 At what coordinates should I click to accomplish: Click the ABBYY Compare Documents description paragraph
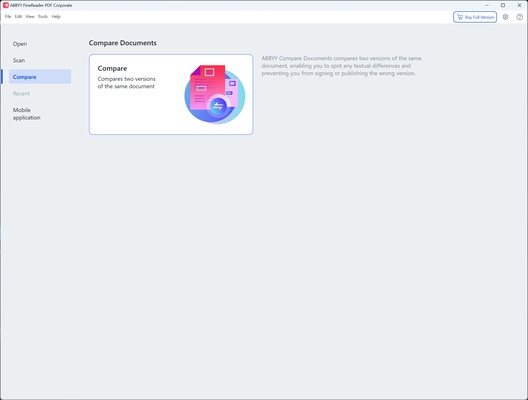point(341,66)
